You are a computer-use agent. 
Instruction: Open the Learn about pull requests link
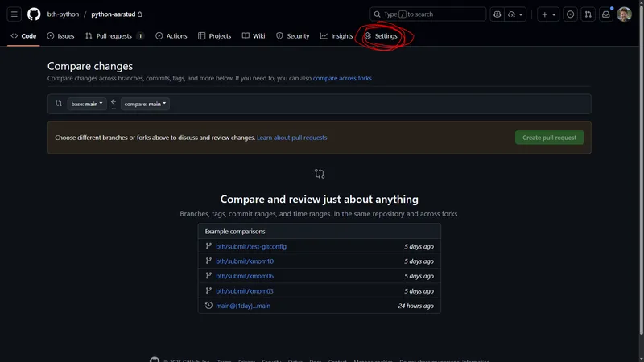(x=291, y=138)
